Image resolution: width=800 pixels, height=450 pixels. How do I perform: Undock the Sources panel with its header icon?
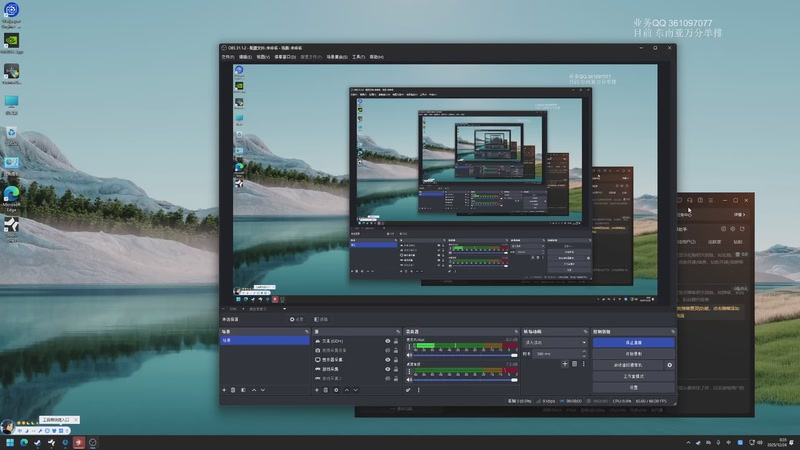[x=398, y=332]
